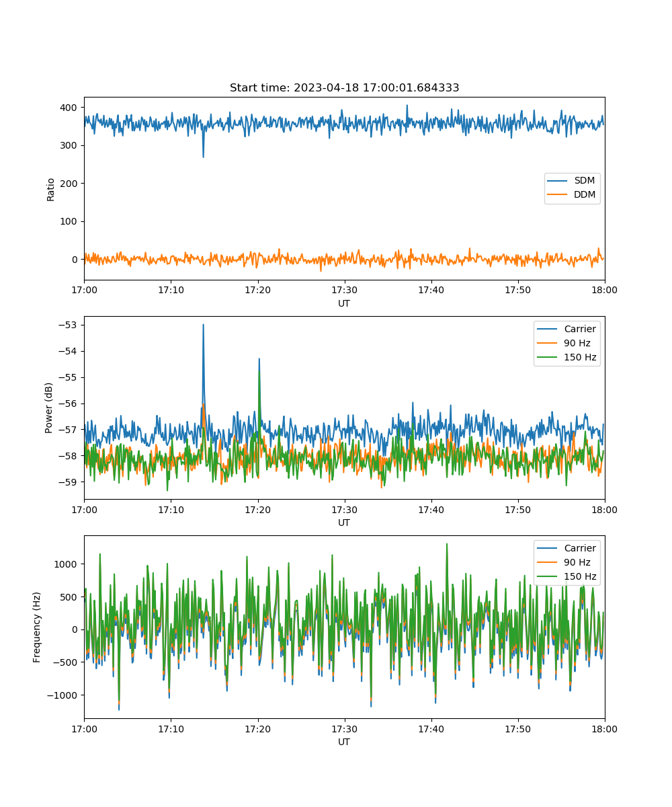Click the 1000 tick on Frequency axis

(67, 564)
